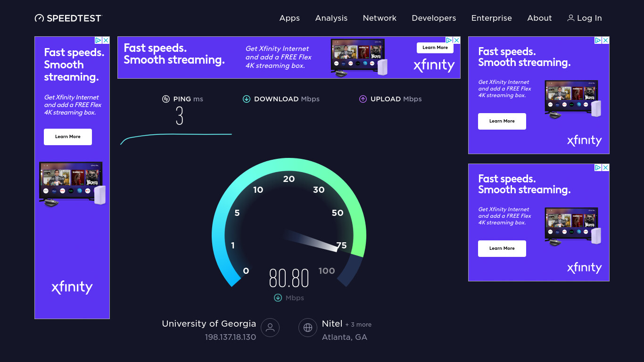644x362 pixels.
Task: Click the IP address 198.137.18.130
Action: point(231,337)
